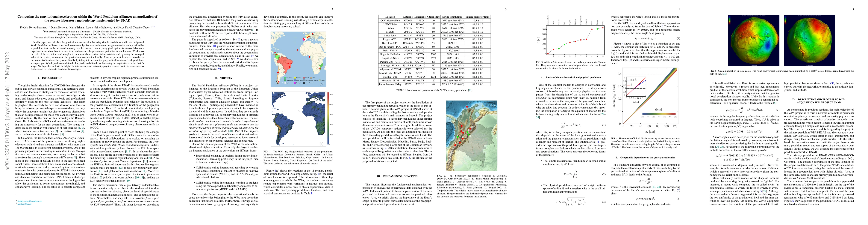Select the left geoid globe in Fig. 5

pos(753,41)
